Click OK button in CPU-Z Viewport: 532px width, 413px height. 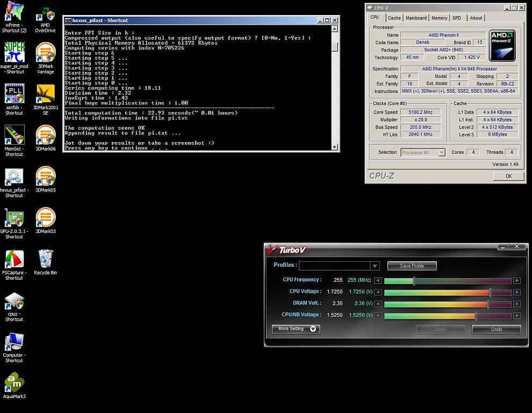(508, 176)
